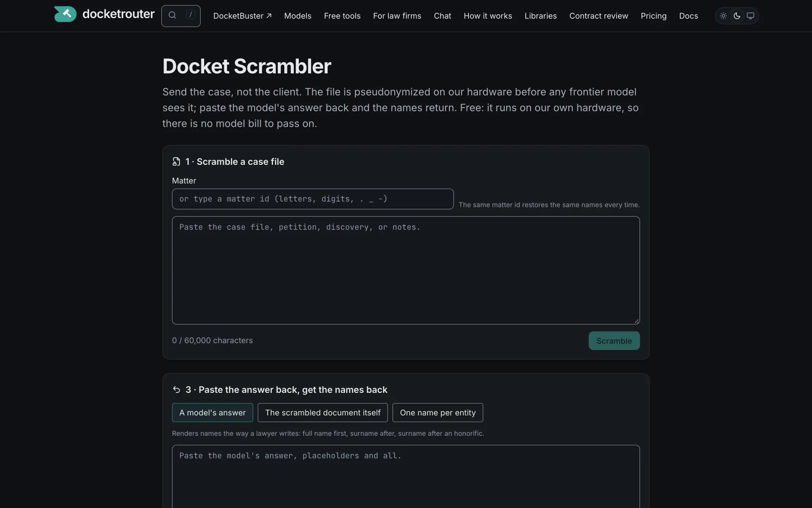The height and width of the screenshot is (508, 812).
Task: Open Contract review page
Action: coord(598,16)
